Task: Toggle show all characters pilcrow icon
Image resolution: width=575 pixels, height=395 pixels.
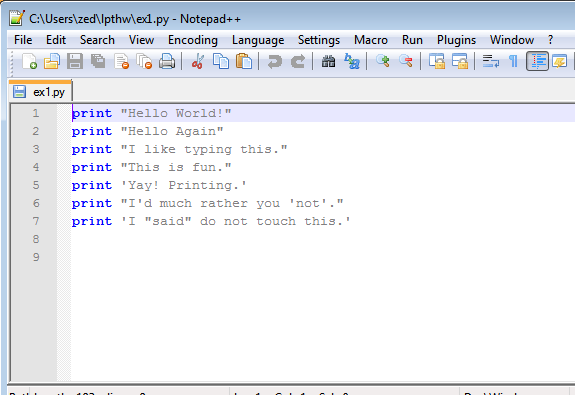Action: tap(513, 61)
